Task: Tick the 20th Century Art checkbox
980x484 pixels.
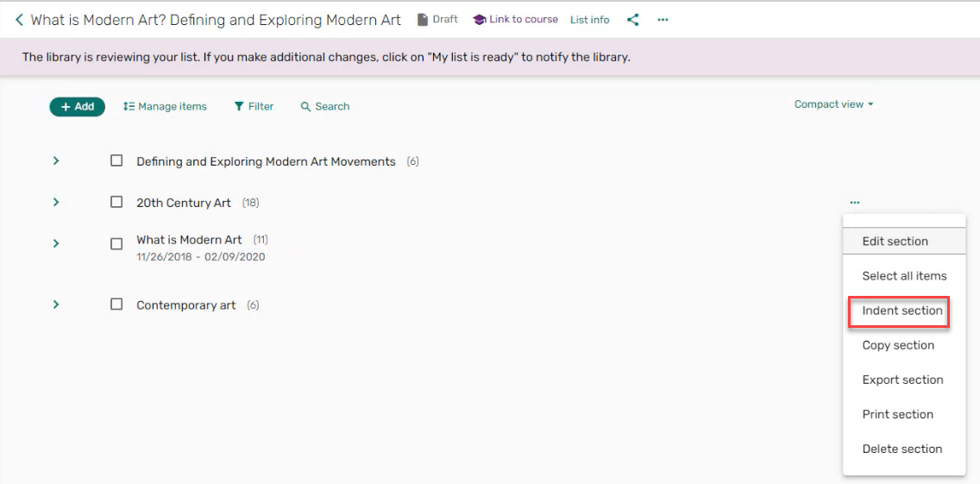Action: point(116,202)
